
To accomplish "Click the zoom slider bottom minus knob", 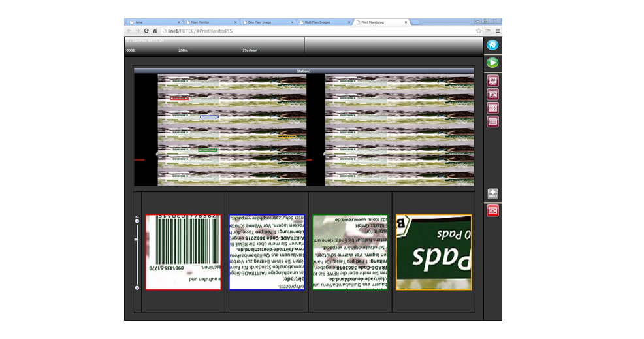I will tap(137, 287).
